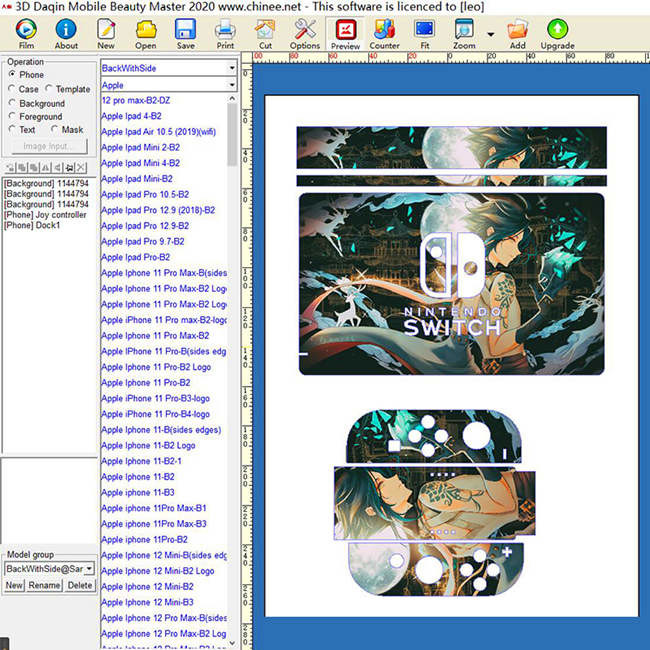The width and height of the screenshot is (650, 650).
Task: Select model Apple Ipad Pro 9.7-B2
Action: click(x=143, y=241)
